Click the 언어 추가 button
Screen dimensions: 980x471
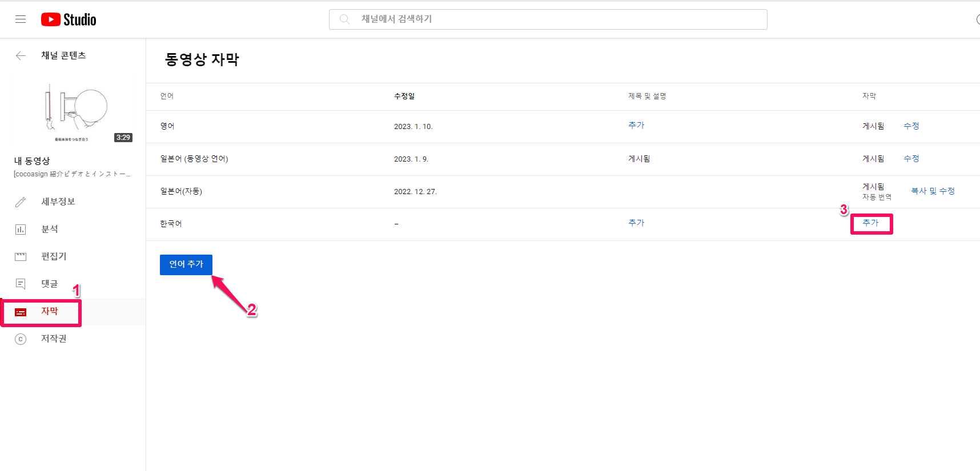(186, 264)
